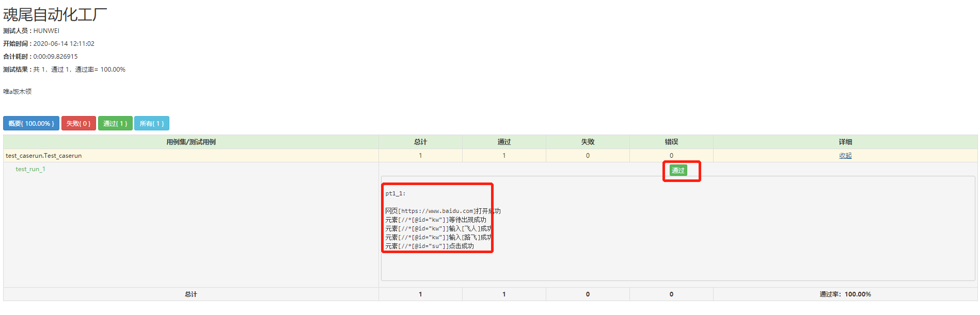Click the 用例集/测试用例 column header
980x315 pixels.
(191, 142)
